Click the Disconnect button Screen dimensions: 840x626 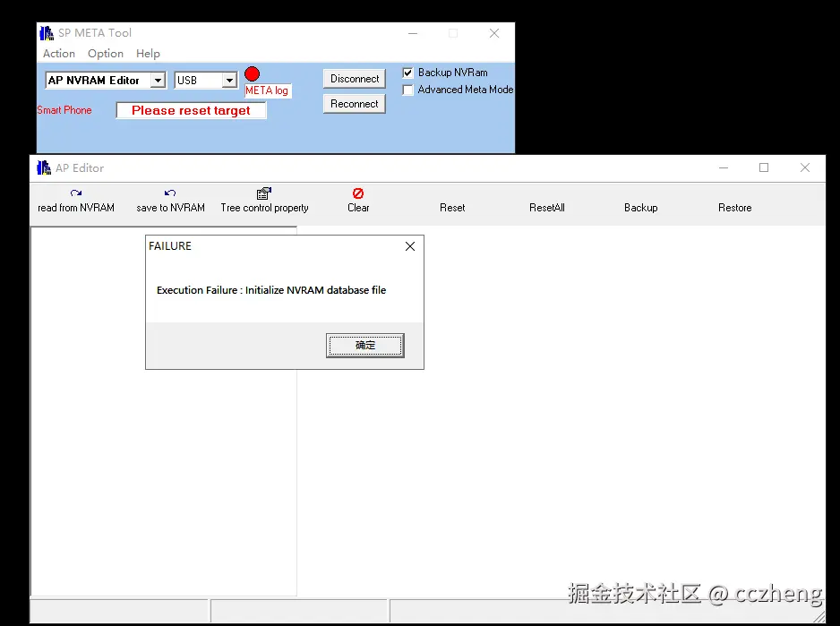[355, 79]
